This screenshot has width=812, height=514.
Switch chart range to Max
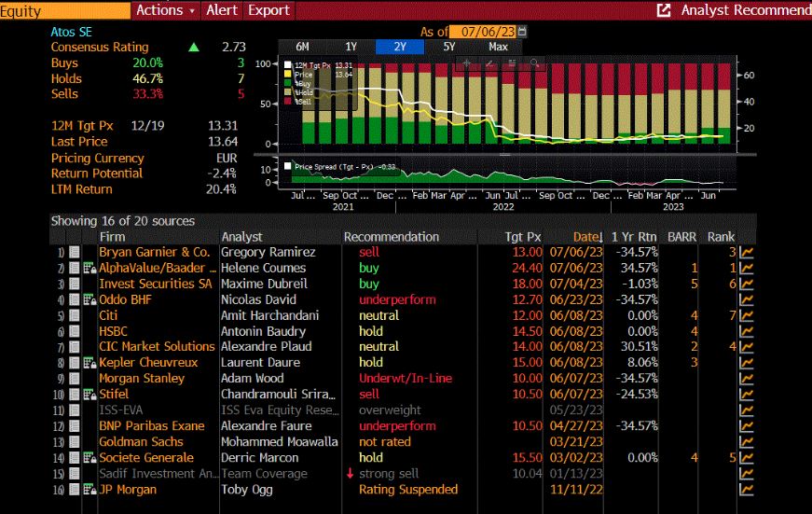498,47
